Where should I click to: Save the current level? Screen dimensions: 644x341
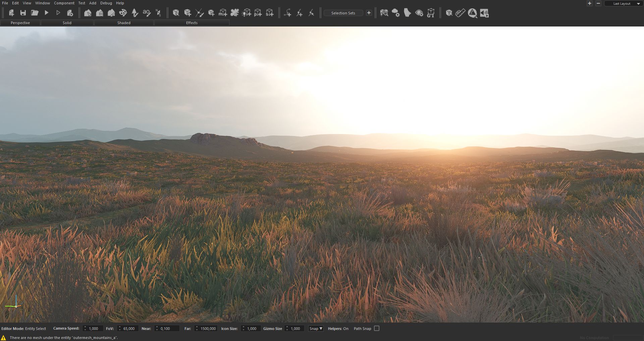23,13
